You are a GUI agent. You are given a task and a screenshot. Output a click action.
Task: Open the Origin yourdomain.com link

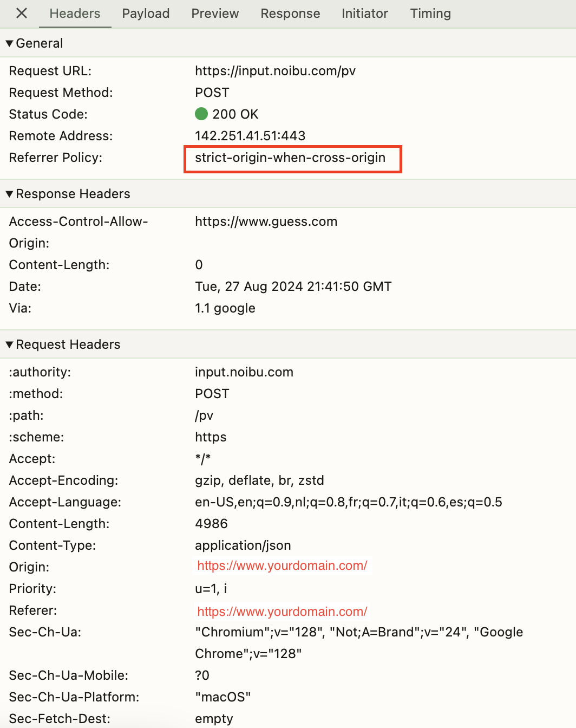(282, 565)
